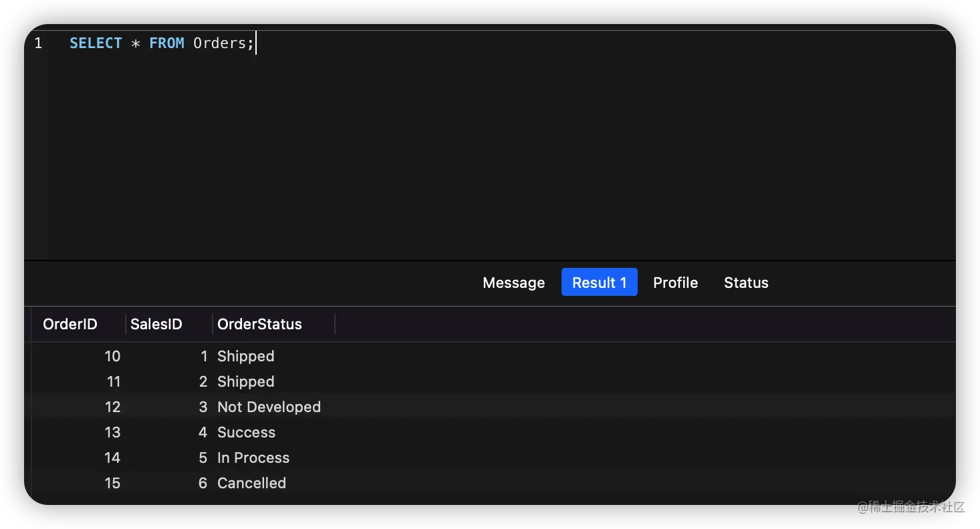Select the Success status cell
The width and height of the screenshot is (980, 529).
247,432
